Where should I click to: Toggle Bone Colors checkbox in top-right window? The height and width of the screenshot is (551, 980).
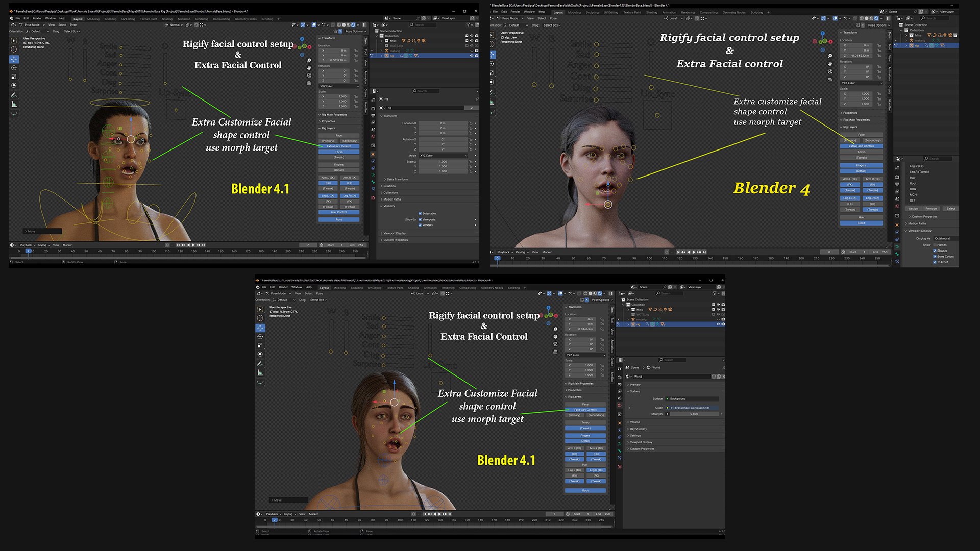[x=935, y=256]
